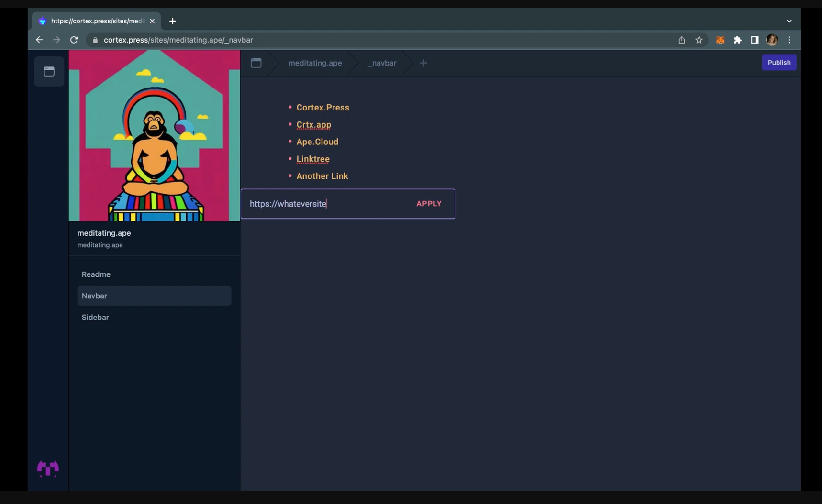The width and height of the screenshot is (822, 504).
Task: Click the purple Cortex logo at the bottom left
Action: [48, 469]
